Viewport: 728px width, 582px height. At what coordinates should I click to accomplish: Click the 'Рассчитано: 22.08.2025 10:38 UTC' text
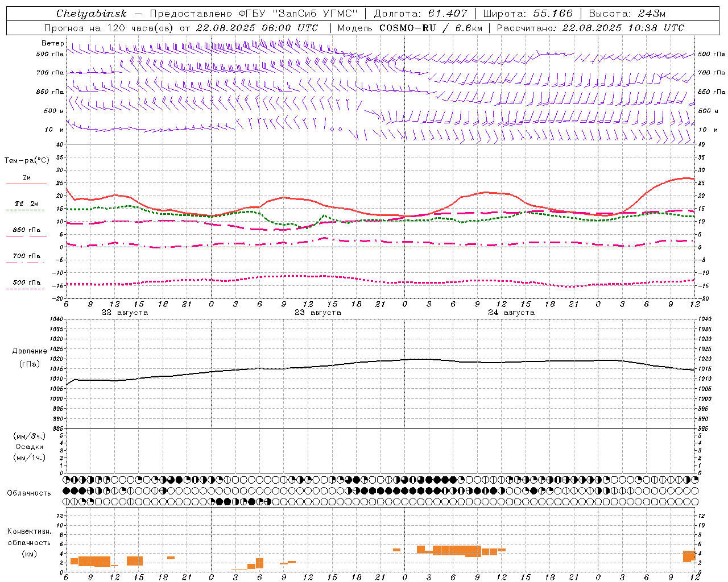click(590, 28)
